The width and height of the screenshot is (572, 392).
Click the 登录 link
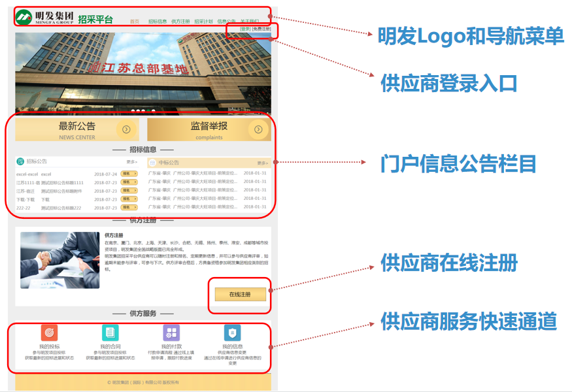coord(244,29)
